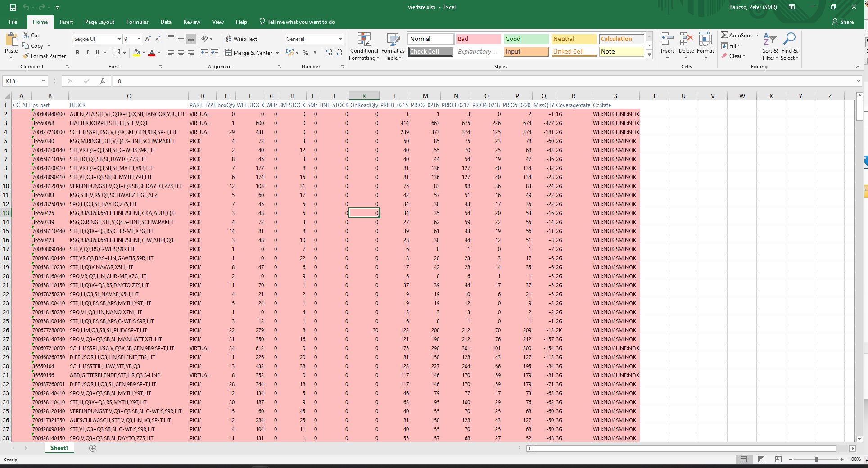
Task: Apply the Check Cell style
Action: (x=431, y=52)
